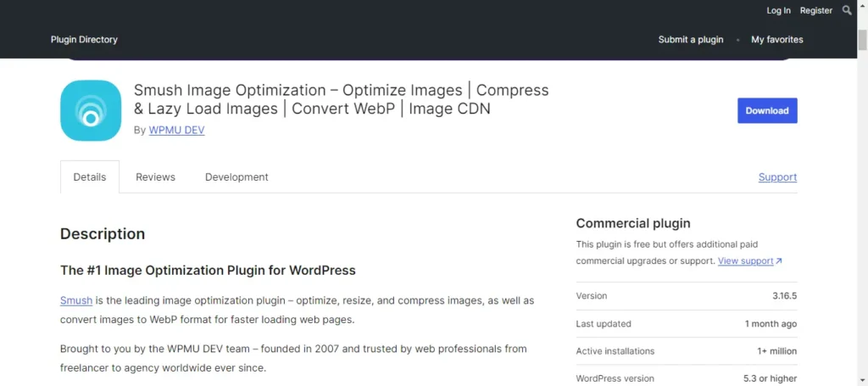The height and width of the screenshot is (386, 868).
Task: Switch to the Reviews tab
Action: pyautogui.click(x=156, y=177)
